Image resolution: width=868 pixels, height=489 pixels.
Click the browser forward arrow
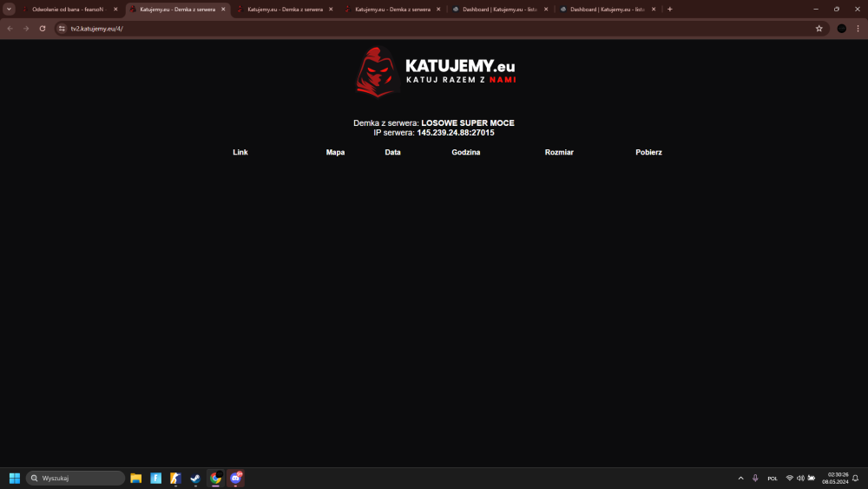[x=26, y=29]
